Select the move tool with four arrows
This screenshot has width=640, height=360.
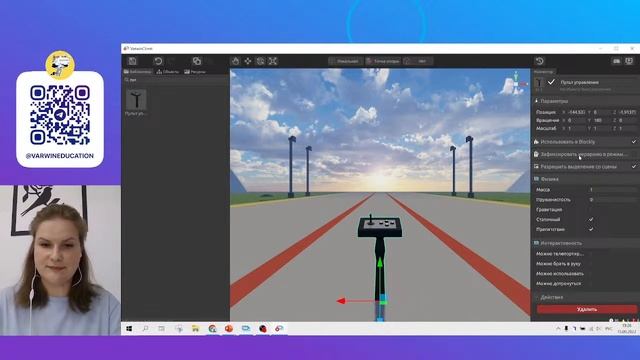[248, 61]
